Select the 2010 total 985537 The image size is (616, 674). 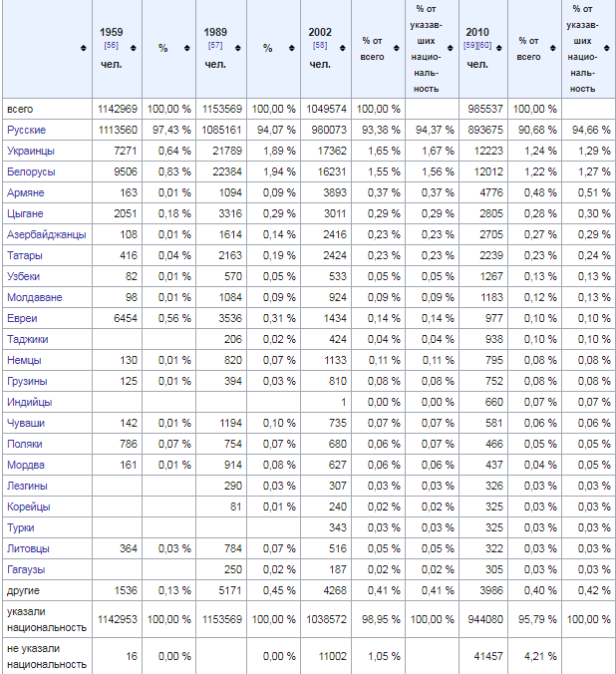(484, 109)
